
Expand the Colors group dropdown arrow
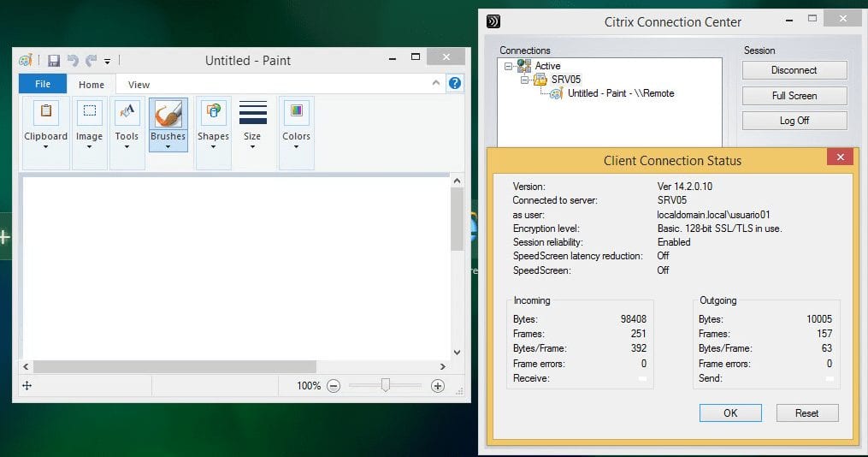296,147
